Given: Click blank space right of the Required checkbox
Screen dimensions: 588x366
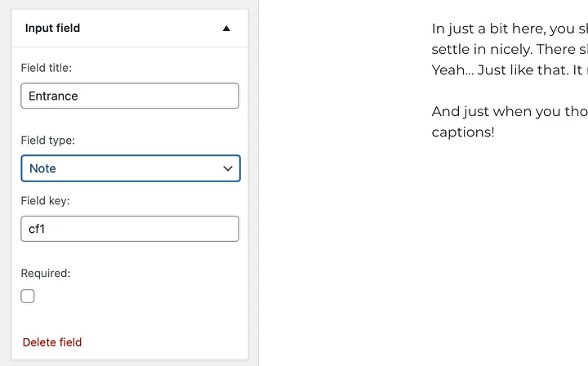Looking at the screenshot, I should (131, 297).
